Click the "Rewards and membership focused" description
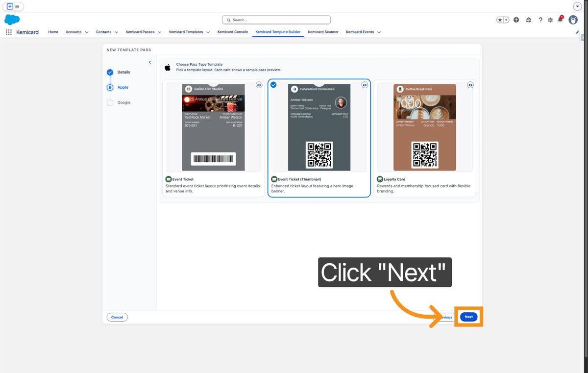 tap(423, 189)
